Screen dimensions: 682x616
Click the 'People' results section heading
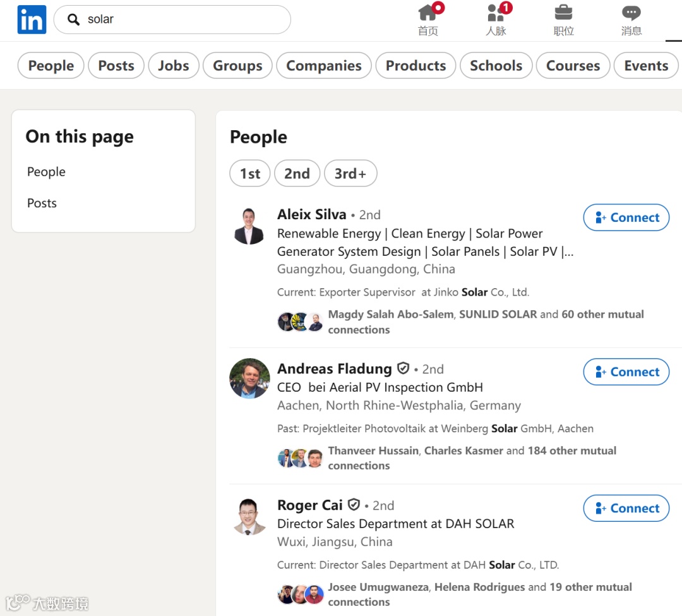[x=258, y=138]
